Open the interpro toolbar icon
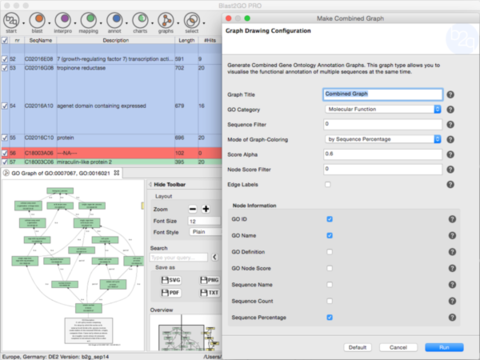Image resolution: width=480 pixels, height=360 pixels. tap(63, 21)
